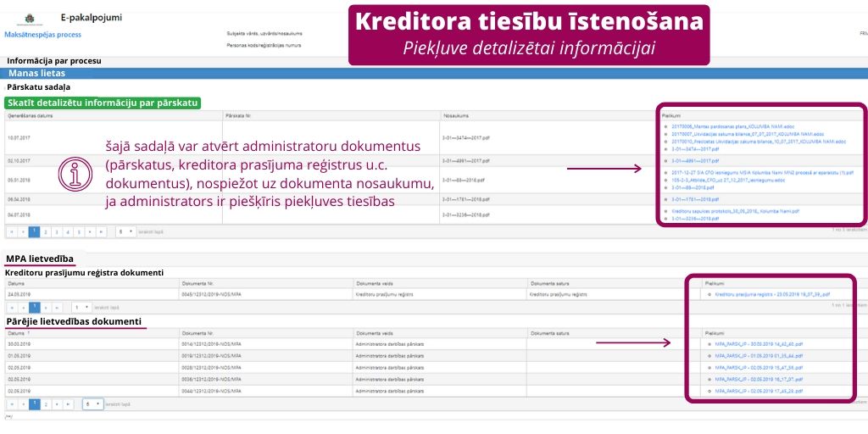Go to first page in Pārskatu pagination
Screen dimensions: 868x434
click(x=13, y=231)
